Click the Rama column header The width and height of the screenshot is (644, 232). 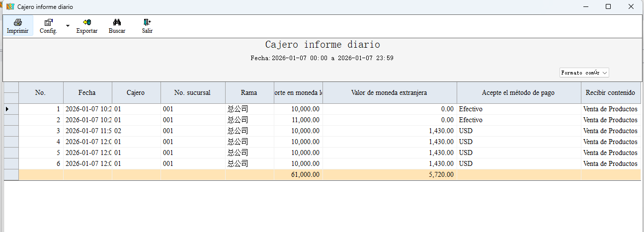(249, 92)
